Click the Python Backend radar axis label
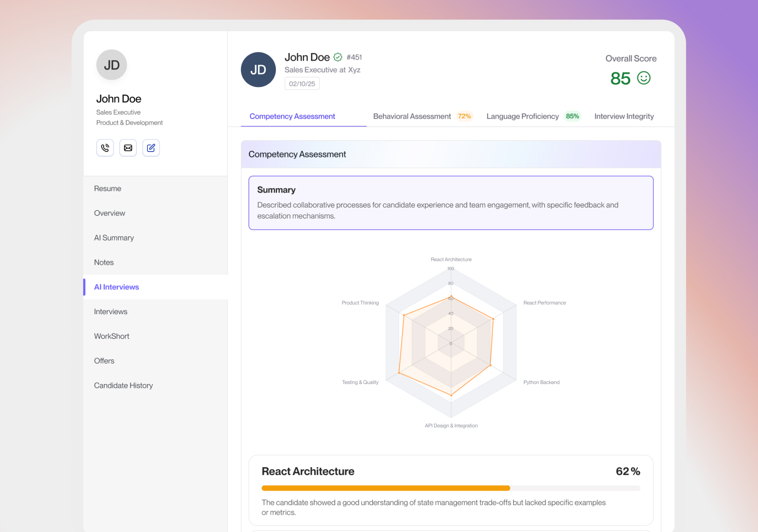The height and width of the screenshot is (532, 758). pyautogui.click(x=541, y=382)
